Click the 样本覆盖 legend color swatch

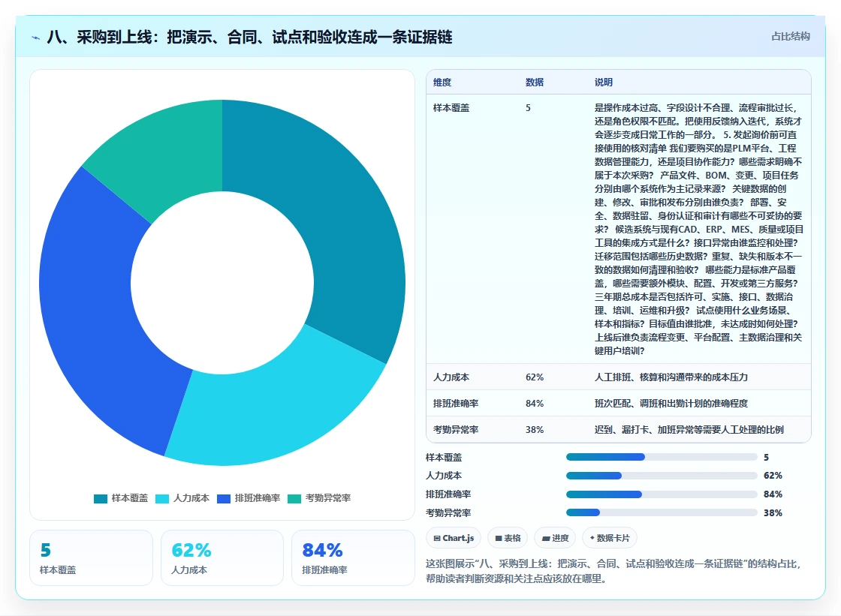[x=101, y=499]
